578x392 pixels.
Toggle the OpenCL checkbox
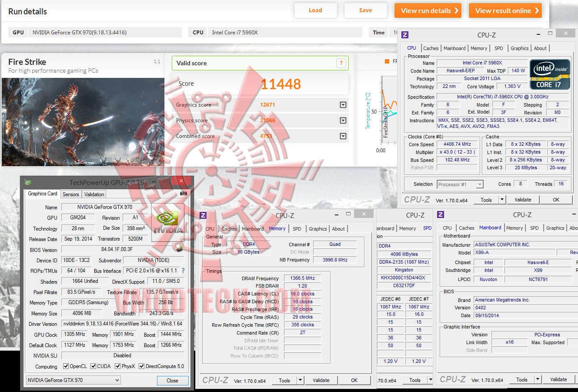66,366
